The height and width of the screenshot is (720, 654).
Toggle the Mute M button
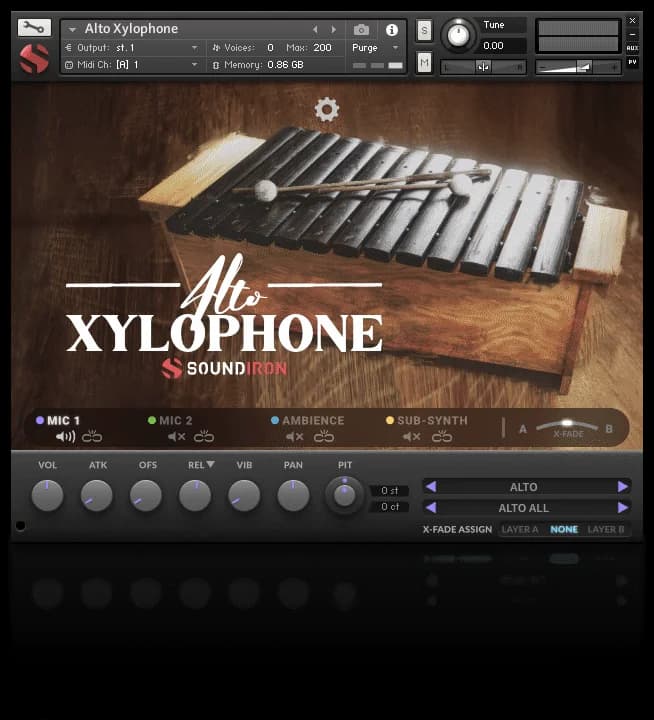coord(424,62)
